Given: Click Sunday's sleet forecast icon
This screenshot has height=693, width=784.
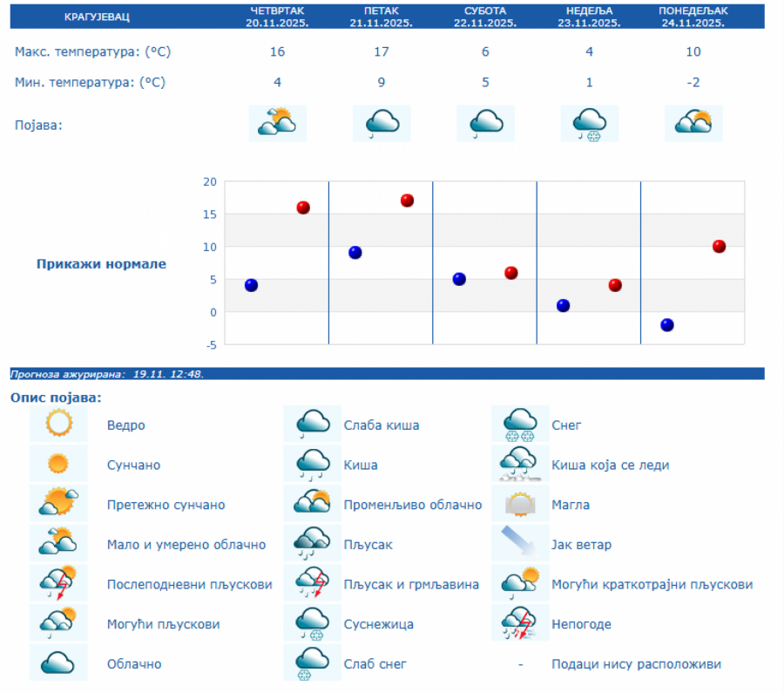Looking at the screenshot, I should click(x=590, y=123).
